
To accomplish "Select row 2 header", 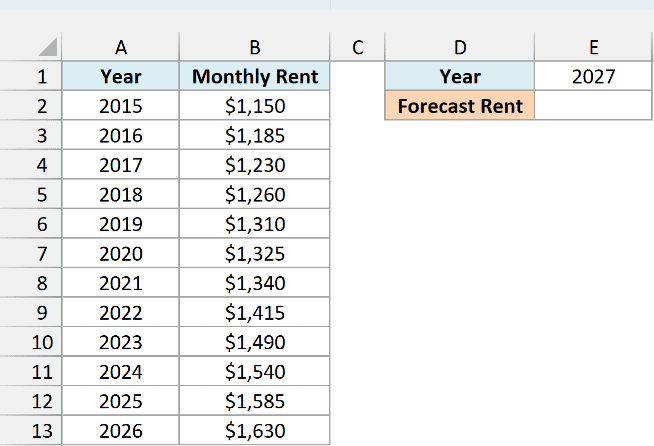I will 30,106.
